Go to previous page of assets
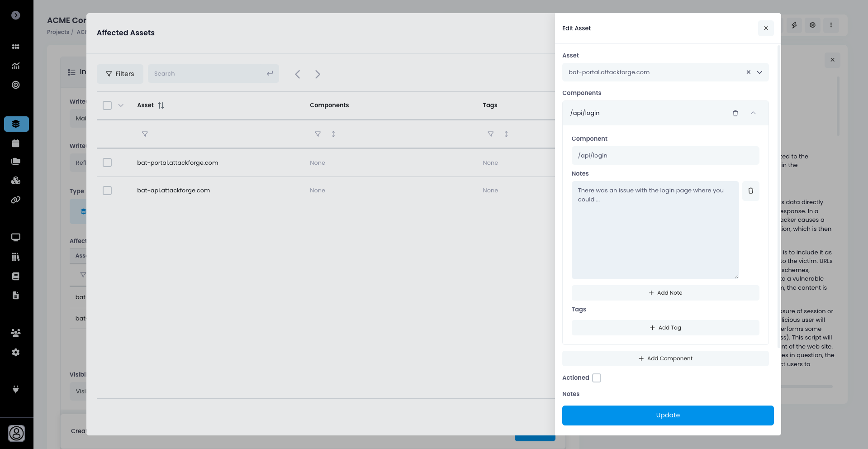868x449 pixels. 298,74
